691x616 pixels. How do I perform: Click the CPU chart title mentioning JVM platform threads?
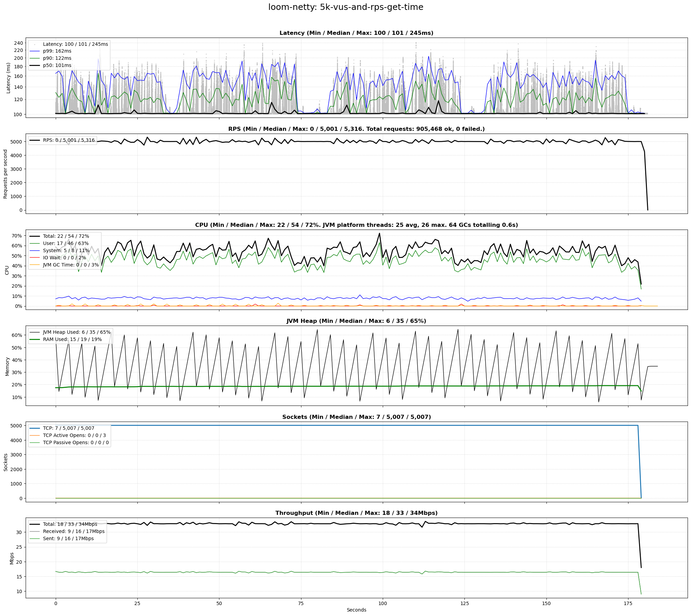(x=356, y=225)
